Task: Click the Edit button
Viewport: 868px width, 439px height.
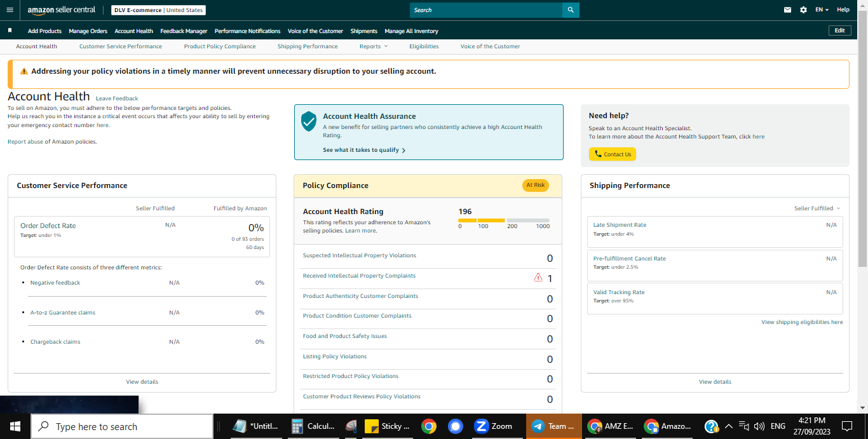Action: click(840, 30)
